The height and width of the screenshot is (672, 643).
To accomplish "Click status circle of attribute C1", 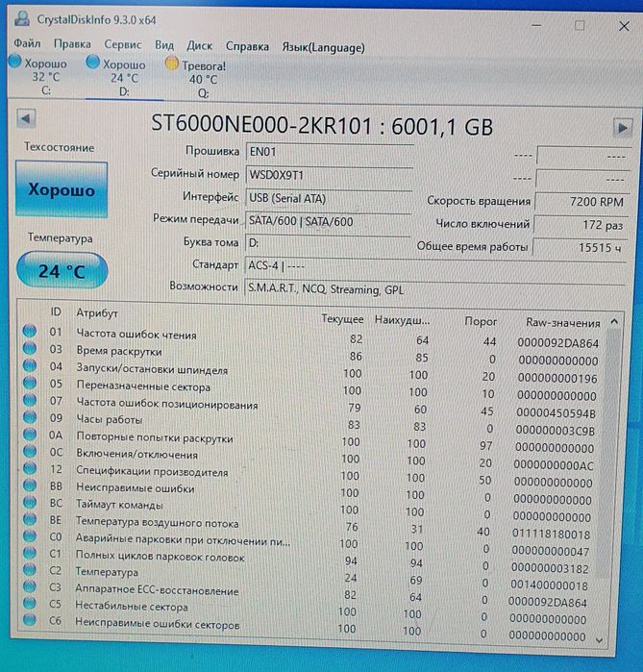I will click(30, 553).
